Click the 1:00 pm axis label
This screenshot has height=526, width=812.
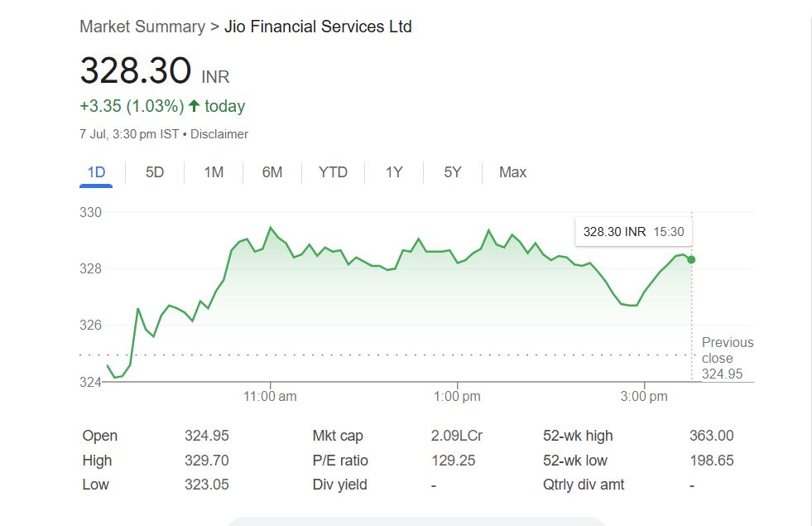click(x=458, y=397)
